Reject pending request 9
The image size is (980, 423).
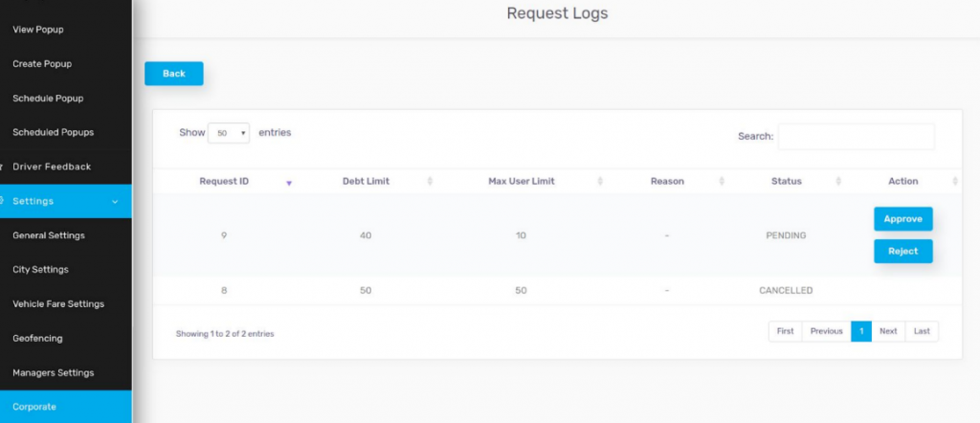coord(902,252)
